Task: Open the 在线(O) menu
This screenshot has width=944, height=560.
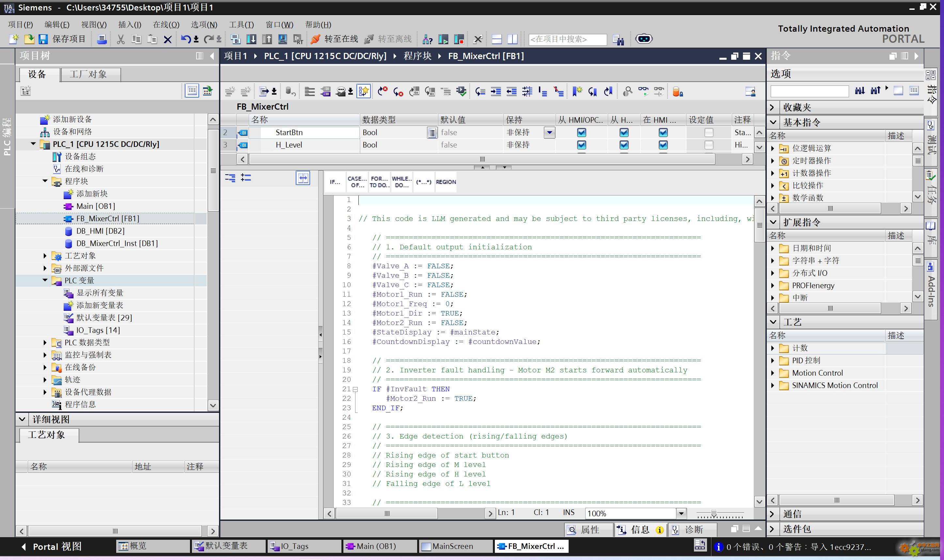Action: click(166, 24)
